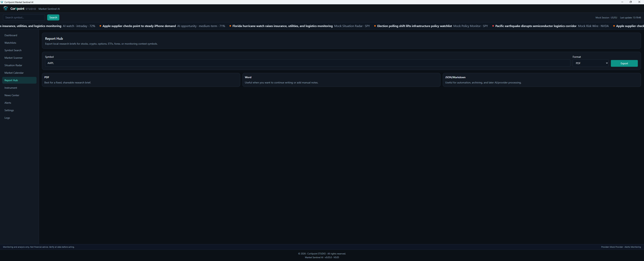Click 'AI watch · intraday · 72%' ticker tag

(79, 26)
